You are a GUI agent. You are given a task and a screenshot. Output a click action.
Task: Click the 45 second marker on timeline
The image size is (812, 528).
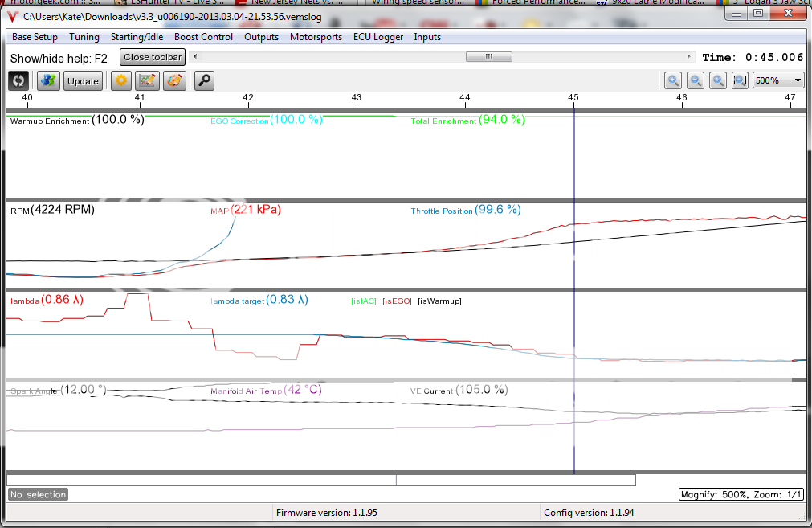pos(573,97)
